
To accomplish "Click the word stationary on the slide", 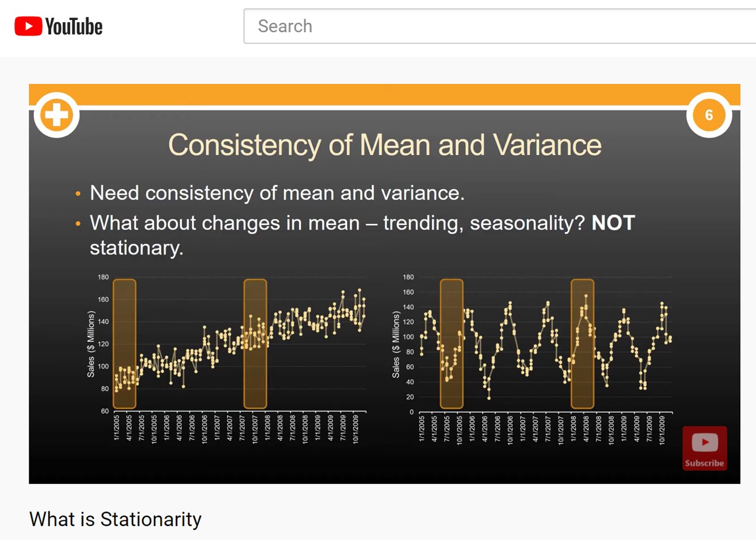I will (136, 248).
